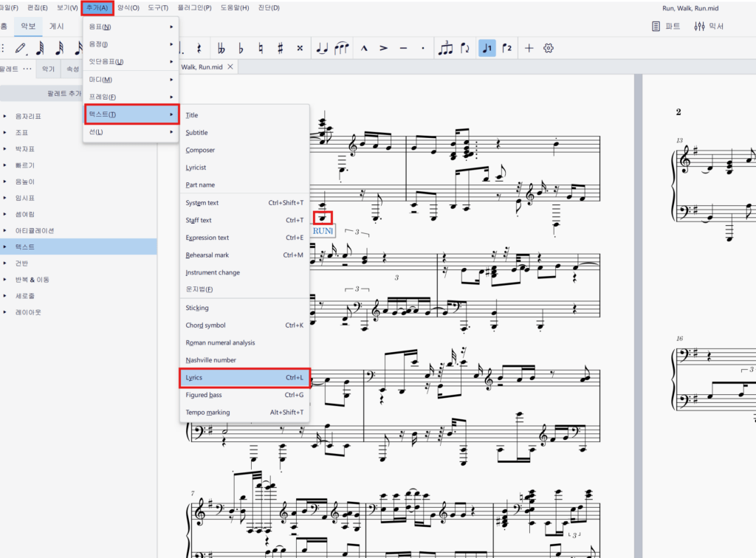Click the RUN lyric text field
Viewport: 756px width, 558px height.
(323, 231)
